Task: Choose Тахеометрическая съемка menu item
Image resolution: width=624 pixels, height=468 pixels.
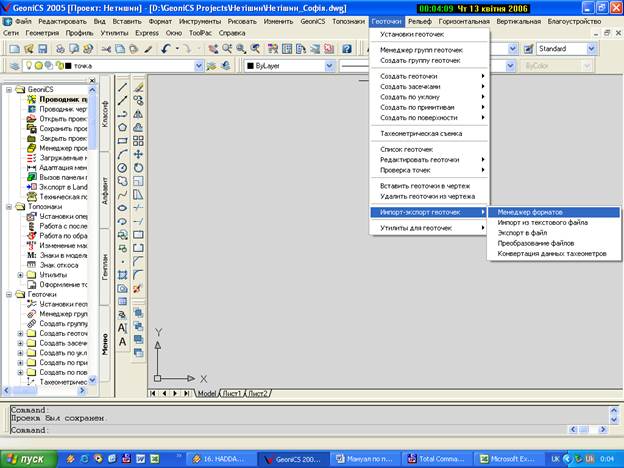Action: [429, 133]
